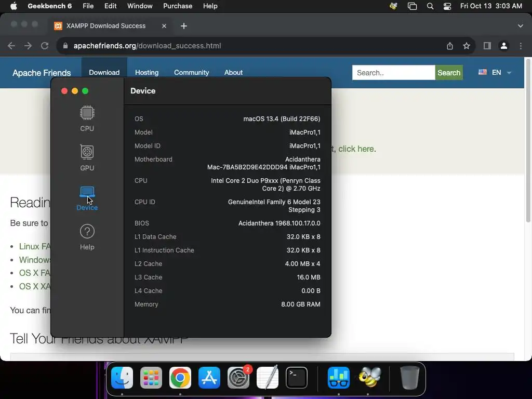
Task: Click the Stage Manager window icon in menu bar
Action: (x=412, y=6)
